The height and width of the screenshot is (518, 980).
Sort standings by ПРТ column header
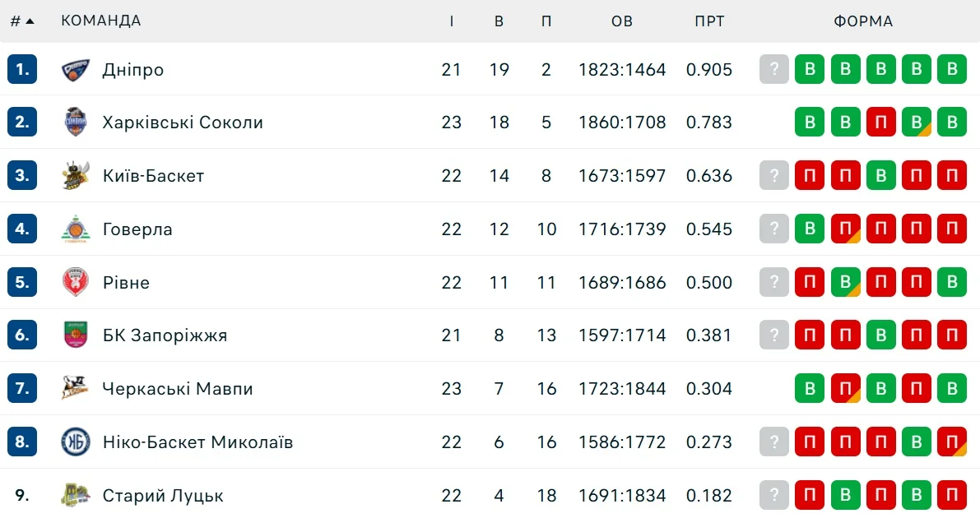(709, 21)
